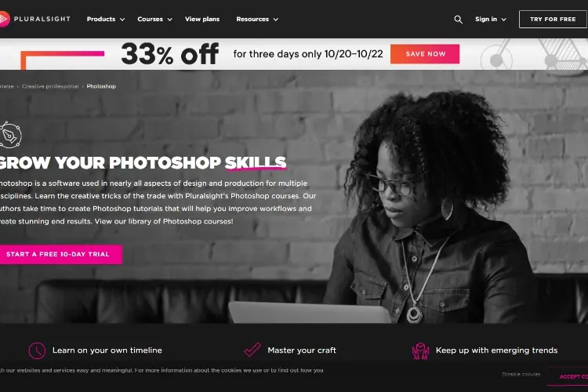Click the SAVE NOW button
The height and width of the screenshot is (392, 588).
(425, 54)
